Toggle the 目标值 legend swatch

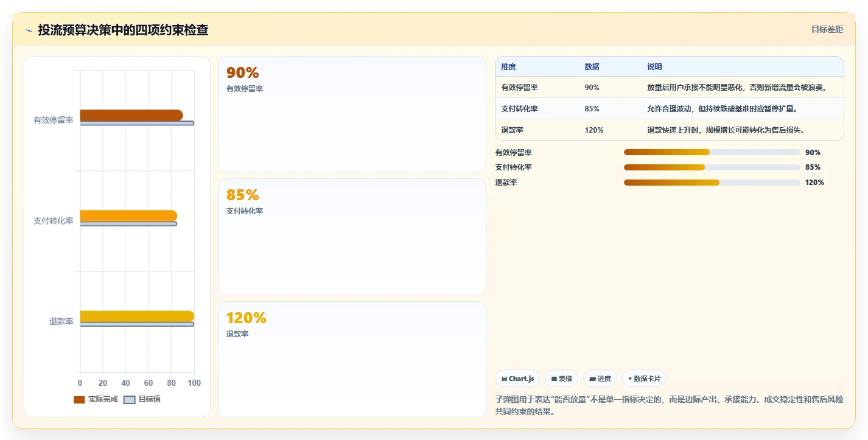pyautogui.click(x=129, y=399)
